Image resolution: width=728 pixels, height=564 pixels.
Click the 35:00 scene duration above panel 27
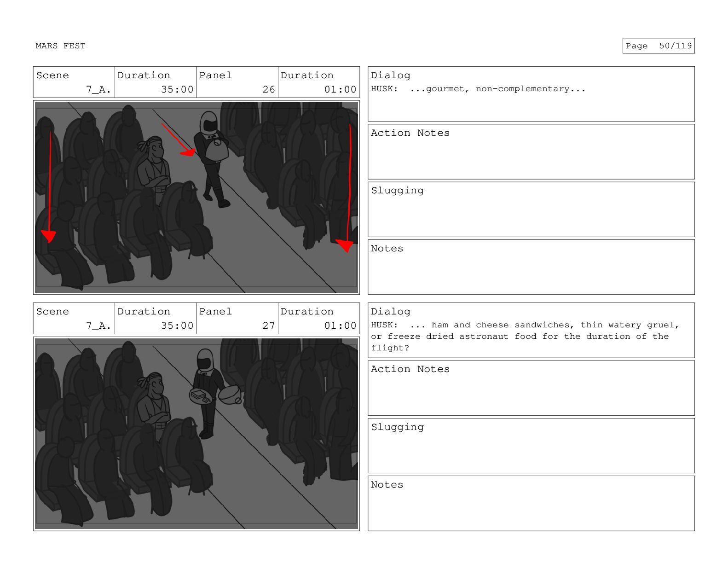156,319
